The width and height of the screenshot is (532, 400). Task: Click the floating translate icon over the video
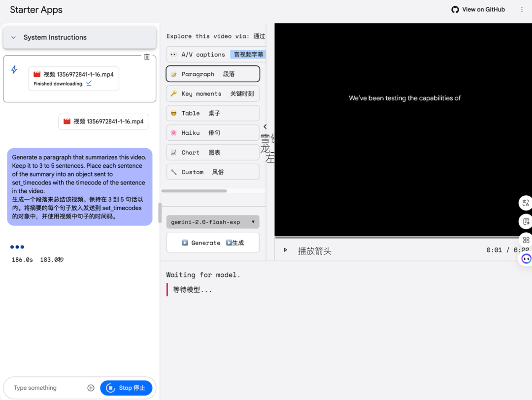pyautogui.click(x=525, y=203)
